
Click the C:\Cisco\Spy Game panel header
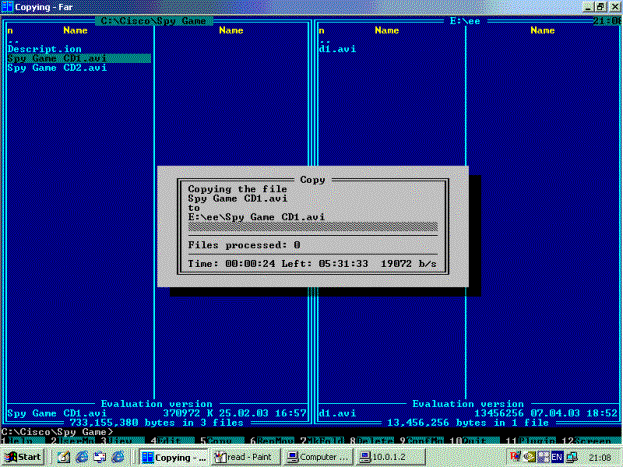click(154, 20)
